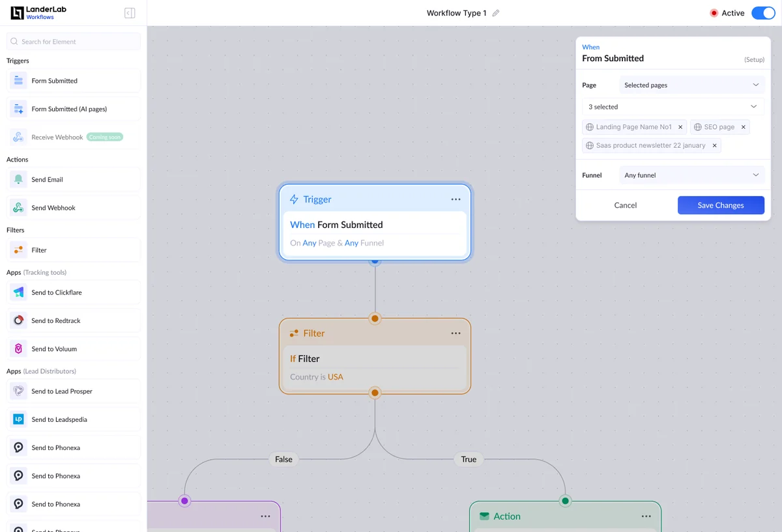
Task: Select the False branch label
Action: [x=283, y=459]
